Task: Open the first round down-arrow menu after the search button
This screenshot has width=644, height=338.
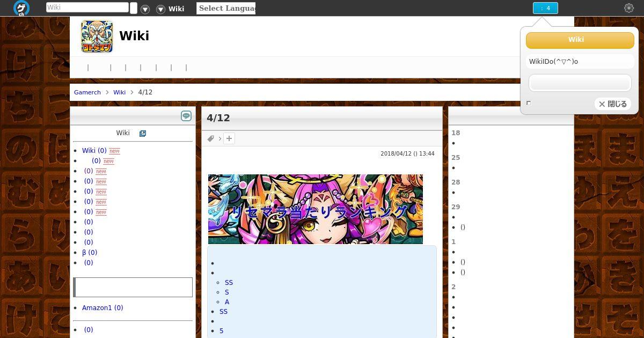Action: 145,9
